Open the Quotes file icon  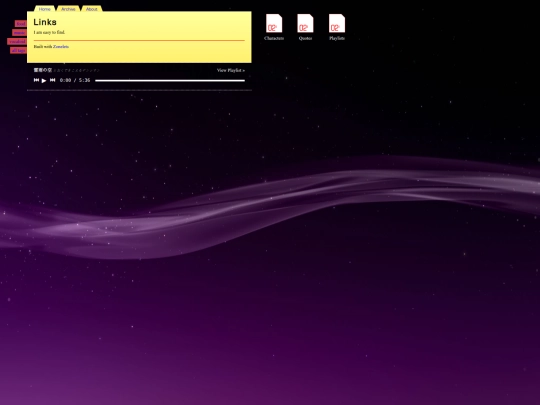[305, 27]
